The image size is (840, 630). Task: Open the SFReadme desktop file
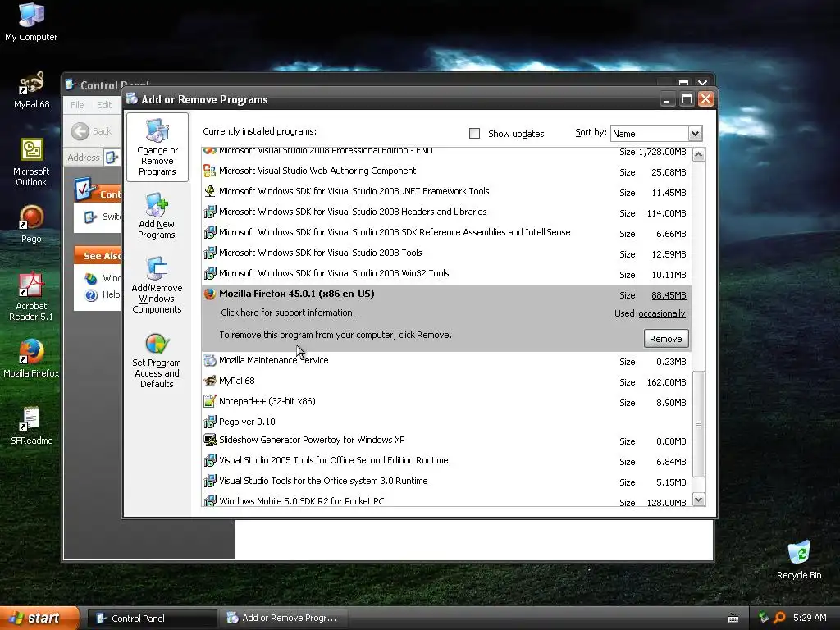pyautogui.click(x=31, y=426)
